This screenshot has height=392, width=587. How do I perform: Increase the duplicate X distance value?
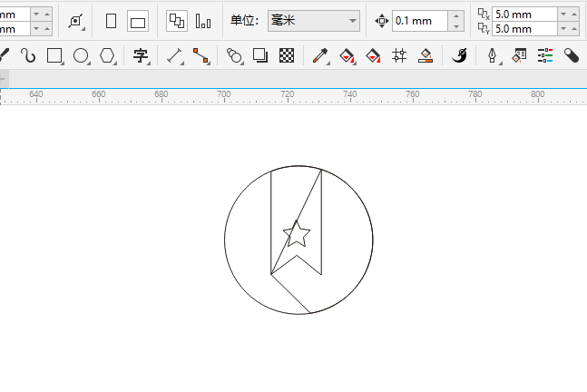tap(574, 15)
